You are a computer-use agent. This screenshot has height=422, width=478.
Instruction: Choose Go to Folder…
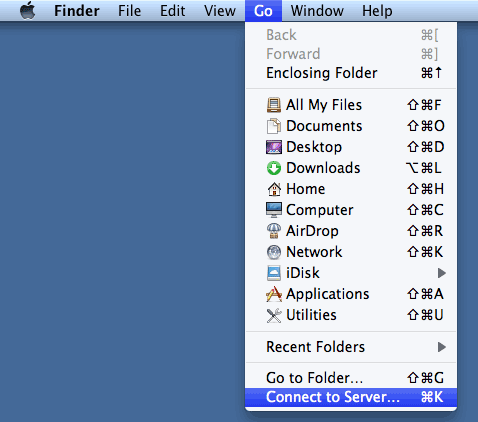pyautogui.click(x=351, y=378)
